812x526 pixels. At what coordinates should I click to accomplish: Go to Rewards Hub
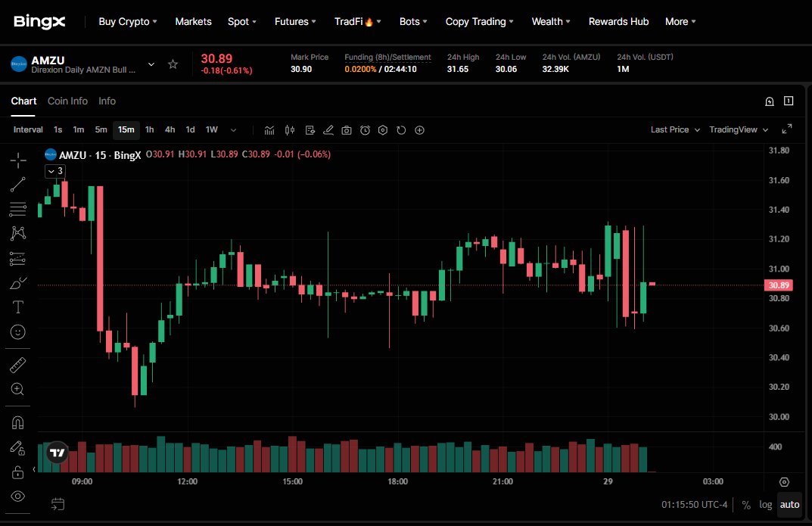pyautogui.click(x=619, y=22)
